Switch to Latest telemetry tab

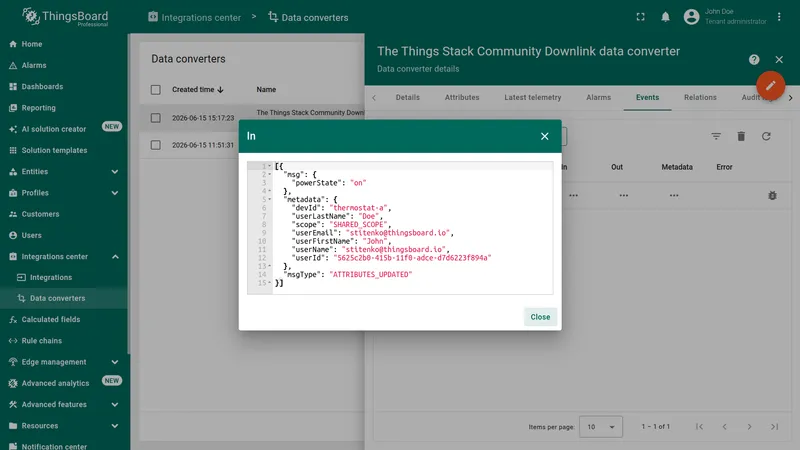pos(533,97)
